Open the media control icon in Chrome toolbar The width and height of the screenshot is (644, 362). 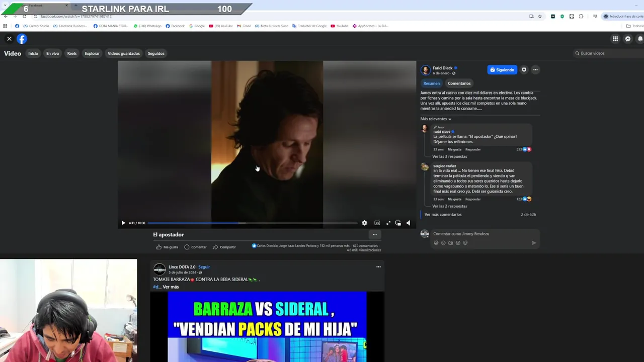tap(596, 17)
